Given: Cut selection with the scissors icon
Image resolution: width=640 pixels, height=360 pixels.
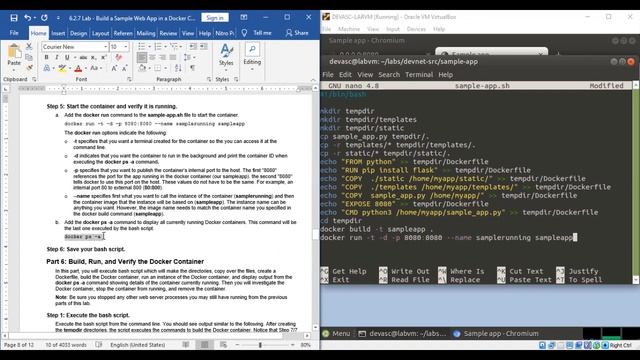Looking at the screenshot, I should (x=29, y=47).
